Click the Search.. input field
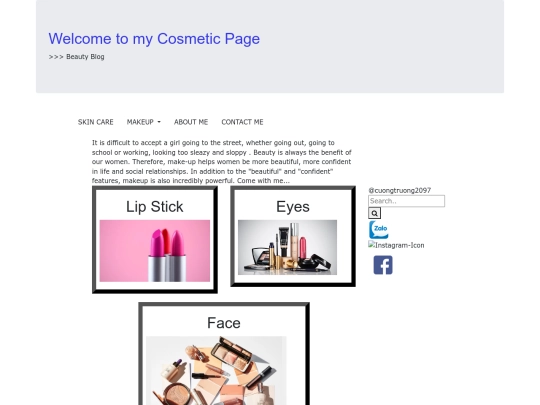This screenshot has width=540, height=405. point(406,201)
